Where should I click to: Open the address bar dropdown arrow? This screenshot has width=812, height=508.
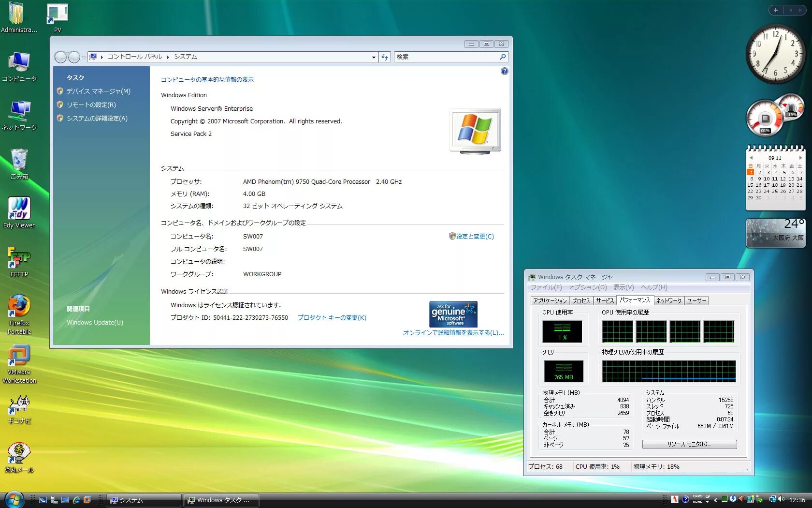click(374, 57)
